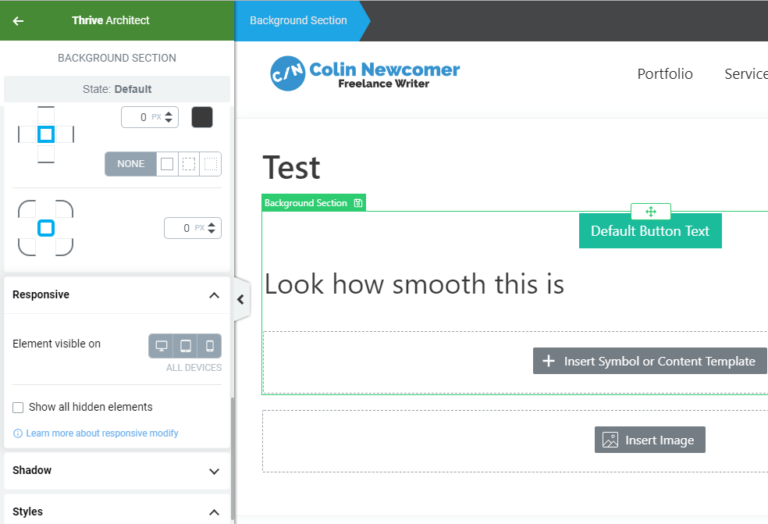Toggle desktop visibility for element
Image resolution: width=768 pixels, height=524 pixels.
161,346
